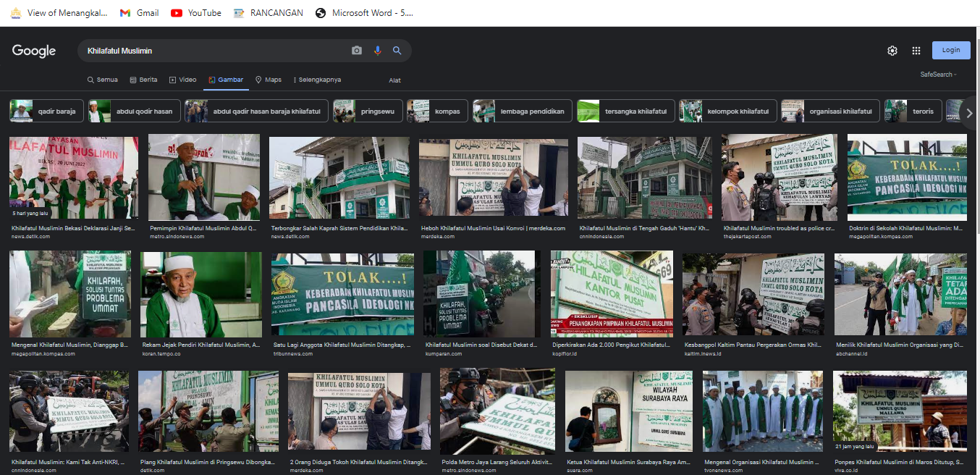Click the Google logo
Image resolution: width=980 pixels, height=475 pixels.
pos(34,51)
